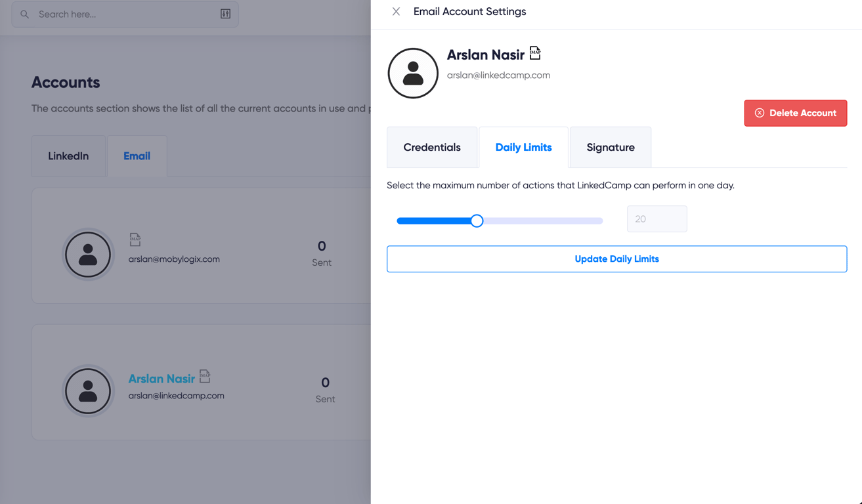Select the avatar for arslan@mobylogix.com account

click(88, 255)
